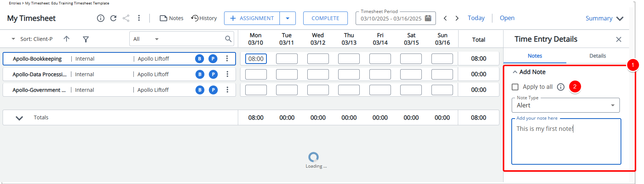The width and height of the screenshot is (644, 184).
Task: Toggle the B badge on Apollo-Data Processing row
Action: click(x=200, y=74)
